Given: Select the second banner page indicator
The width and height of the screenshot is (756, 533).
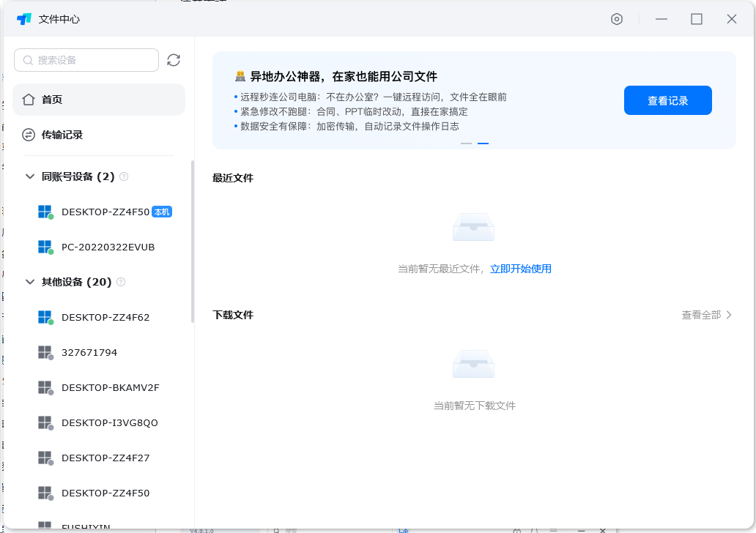Looking at the screenshot, I should 483,143.
